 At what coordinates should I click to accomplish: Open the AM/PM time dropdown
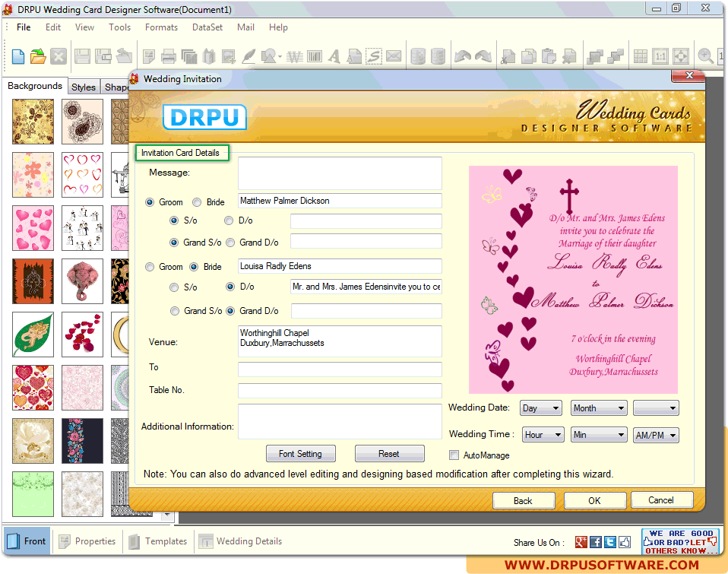point(655,436)
